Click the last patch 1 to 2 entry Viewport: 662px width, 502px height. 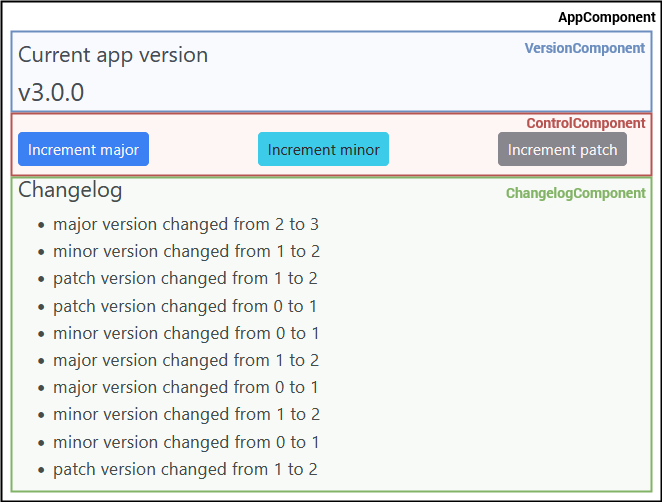pos(185,469)
